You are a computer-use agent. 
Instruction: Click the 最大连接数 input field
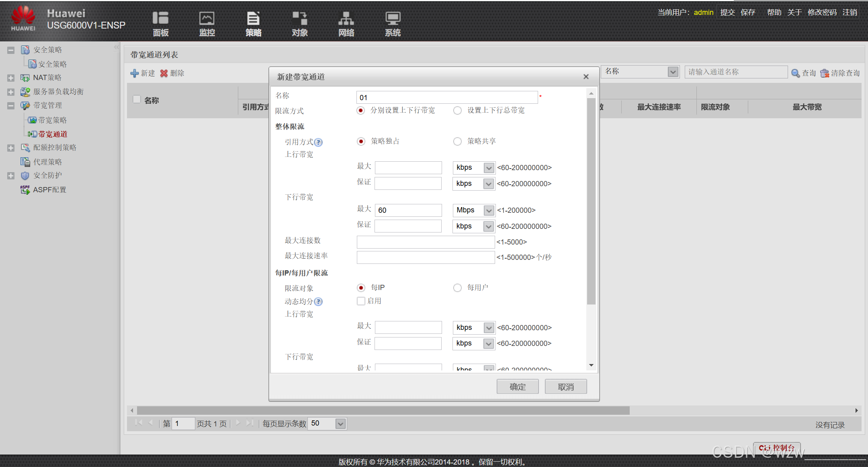(x=426, y=242)
